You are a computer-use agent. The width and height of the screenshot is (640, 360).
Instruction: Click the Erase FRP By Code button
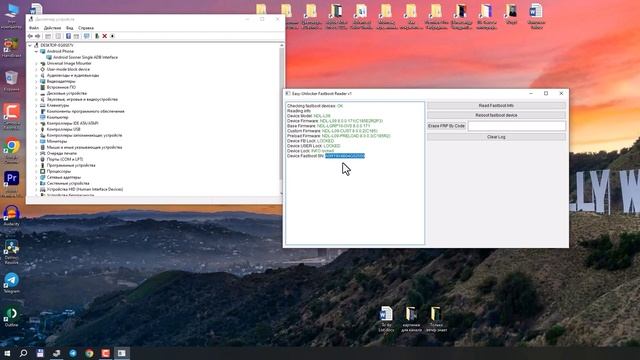[x=446, y=126]
